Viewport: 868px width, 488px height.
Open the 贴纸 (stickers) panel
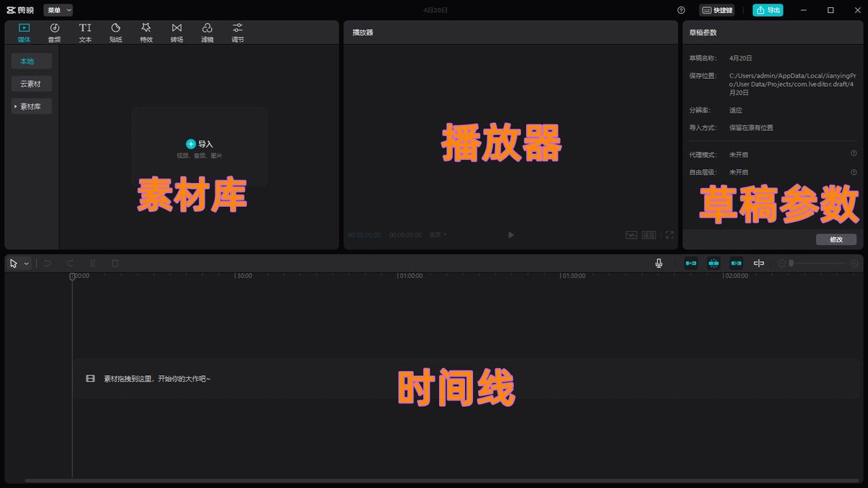pos(115,32)
